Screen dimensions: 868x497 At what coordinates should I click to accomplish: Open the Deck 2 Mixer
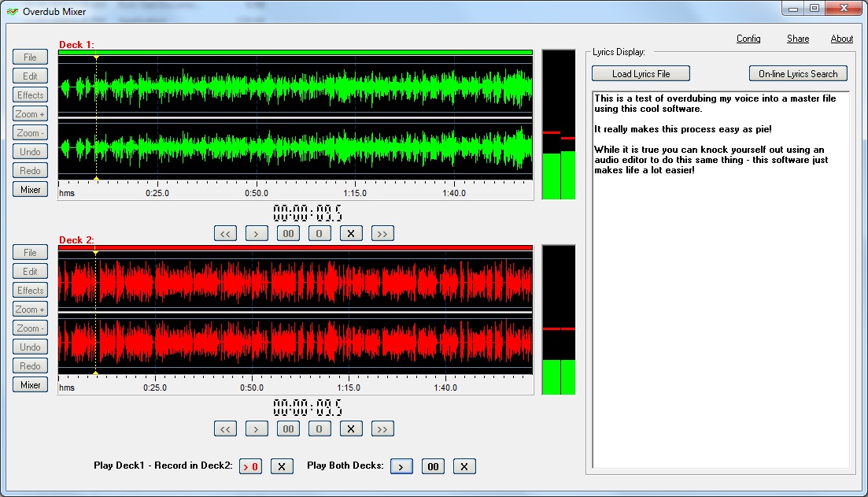click(x=30, y=384)
